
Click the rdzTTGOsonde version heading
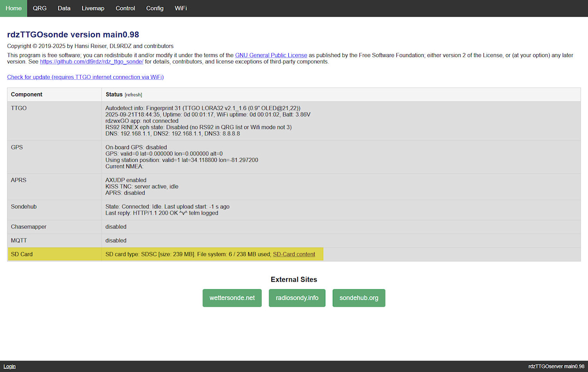pyautogui.click(x=73, y=35)
